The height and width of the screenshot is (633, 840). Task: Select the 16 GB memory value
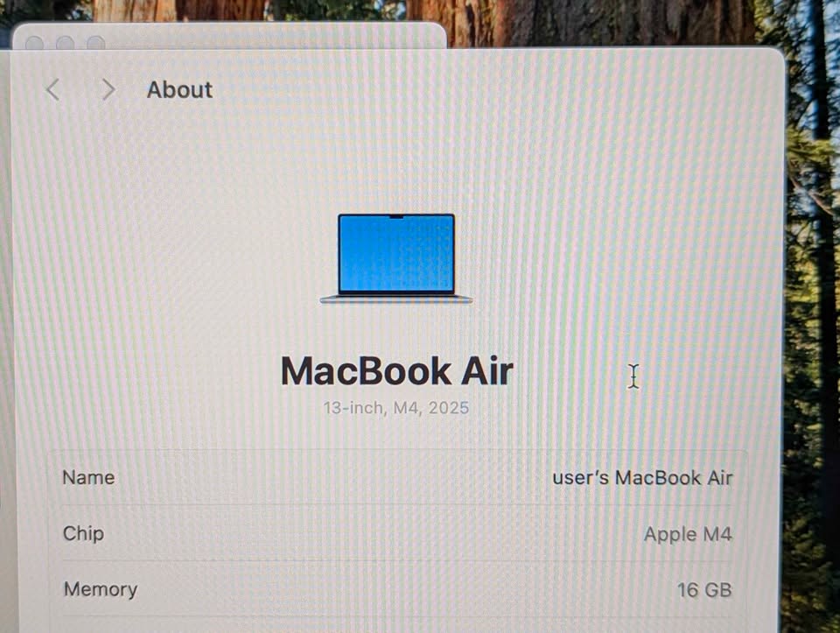coord(704,590)
